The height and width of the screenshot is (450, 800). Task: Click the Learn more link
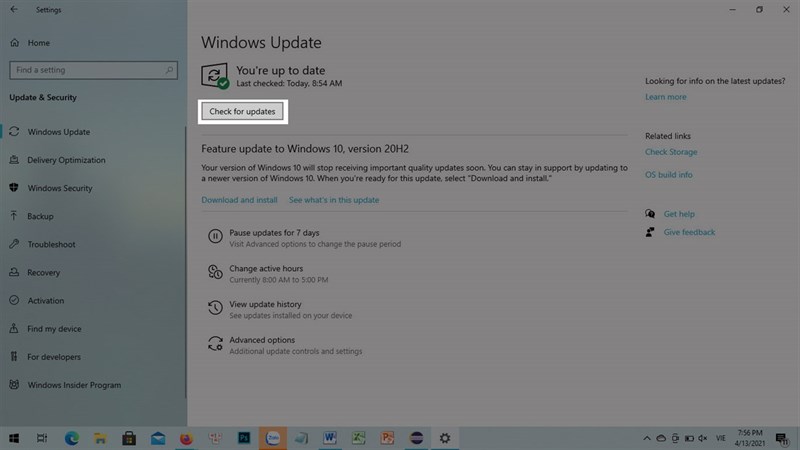pyautogui.click(x=665, y=97)
